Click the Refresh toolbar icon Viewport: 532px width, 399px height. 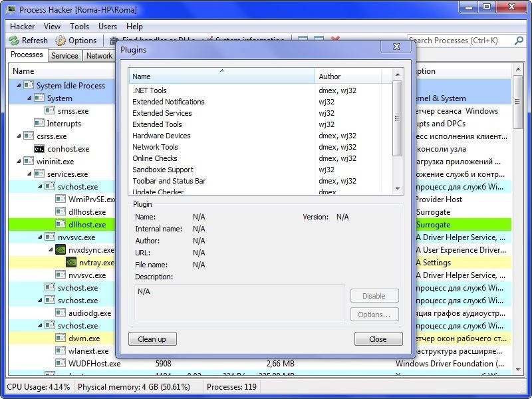point(14,41)
